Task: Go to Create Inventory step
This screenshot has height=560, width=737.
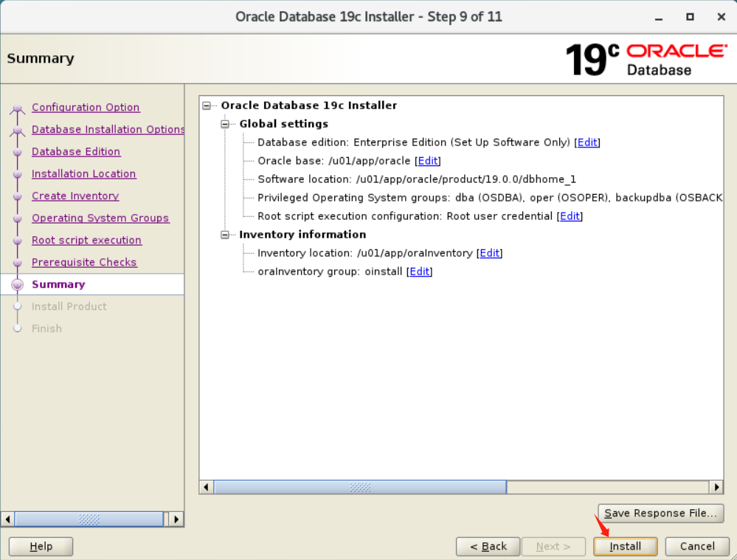Action: pos(75,196)
